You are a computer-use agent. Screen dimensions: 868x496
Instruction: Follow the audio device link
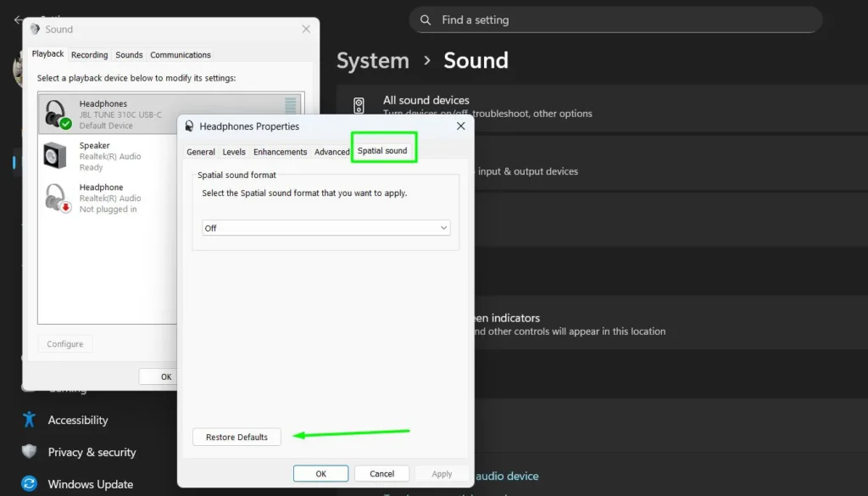[x=506, y=476]
